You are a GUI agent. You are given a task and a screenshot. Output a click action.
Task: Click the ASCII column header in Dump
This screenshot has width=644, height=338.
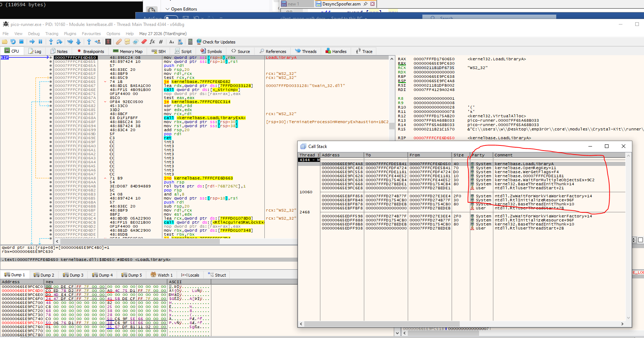tap(189, 282)
